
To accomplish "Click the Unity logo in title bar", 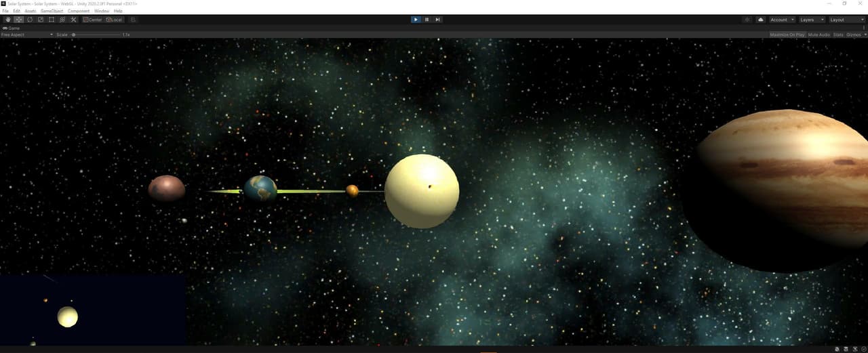I will tap(4, 3).
